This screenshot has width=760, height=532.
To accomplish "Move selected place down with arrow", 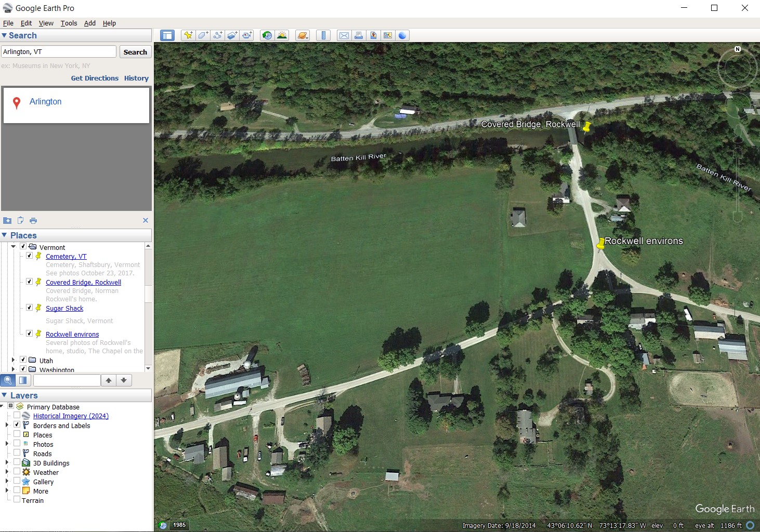I will (124, 380).
